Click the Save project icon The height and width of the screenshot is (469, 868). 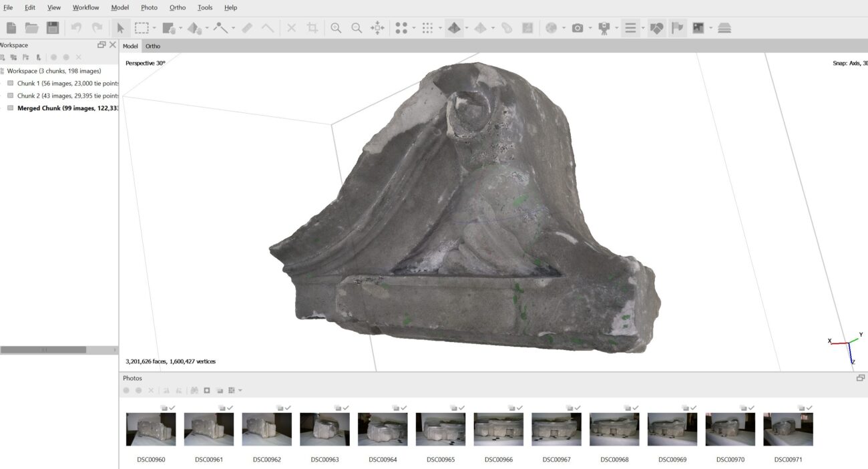point(53,28)
